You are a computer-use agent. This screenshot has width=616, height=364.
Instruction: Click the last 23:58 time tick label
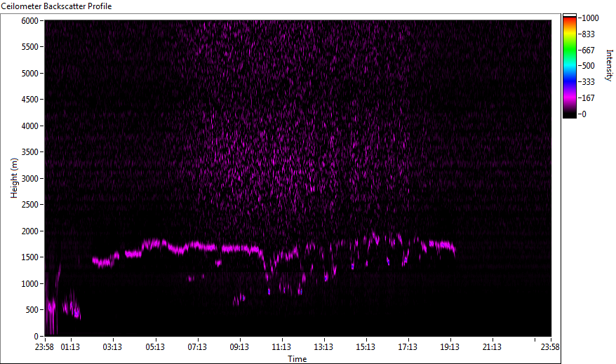coord(550,347)
